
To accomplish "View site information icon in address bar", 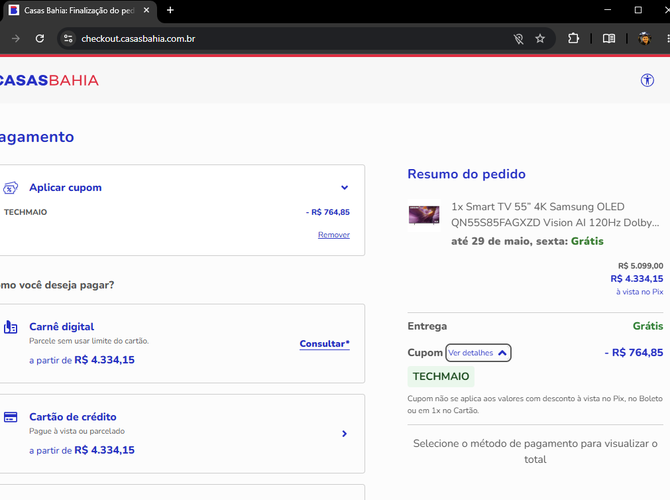I will tap(68, 38).
